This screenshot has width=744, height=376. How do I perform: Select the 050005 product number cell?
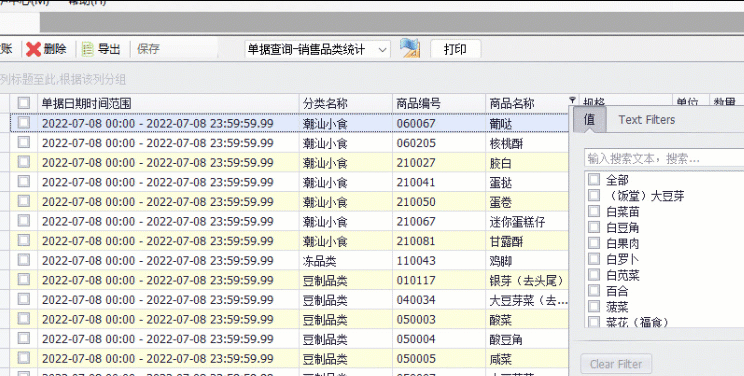click(439, 358)
